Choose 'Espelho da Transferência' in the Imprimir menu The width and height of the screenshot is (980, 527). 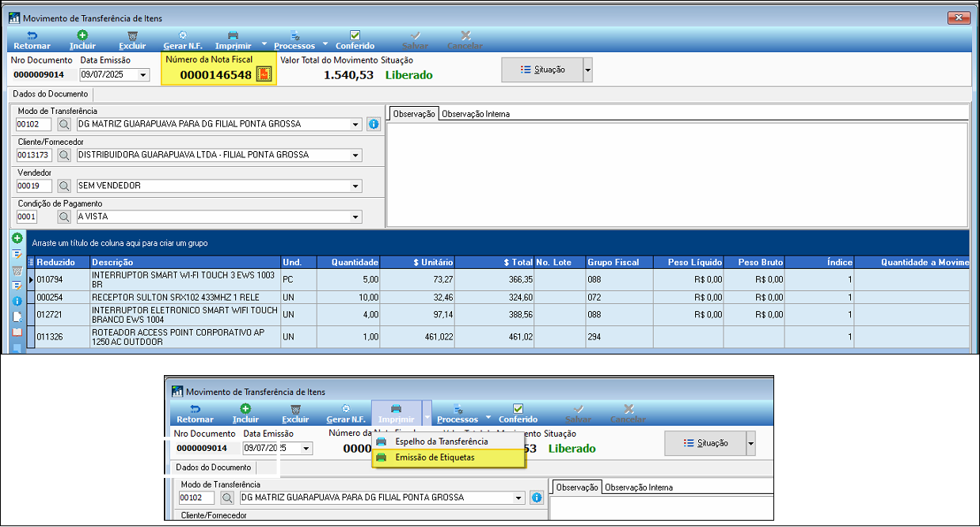[441, 442]
